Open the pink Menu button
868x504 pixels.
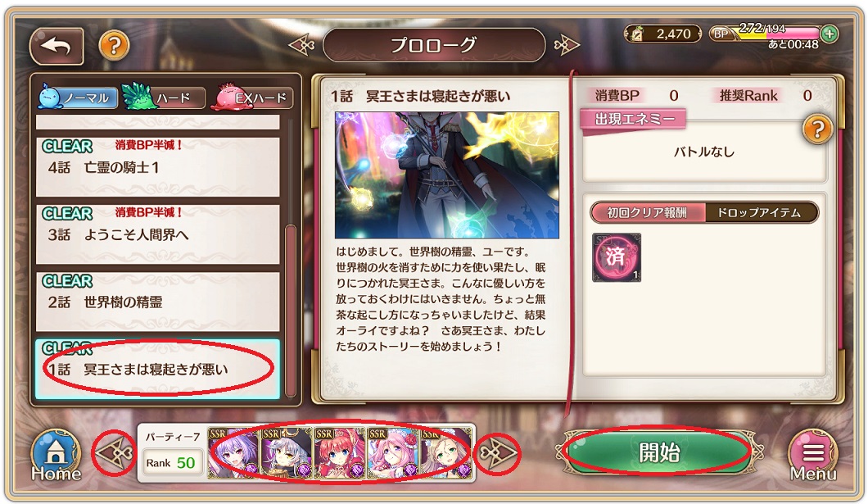pos(812,456)
